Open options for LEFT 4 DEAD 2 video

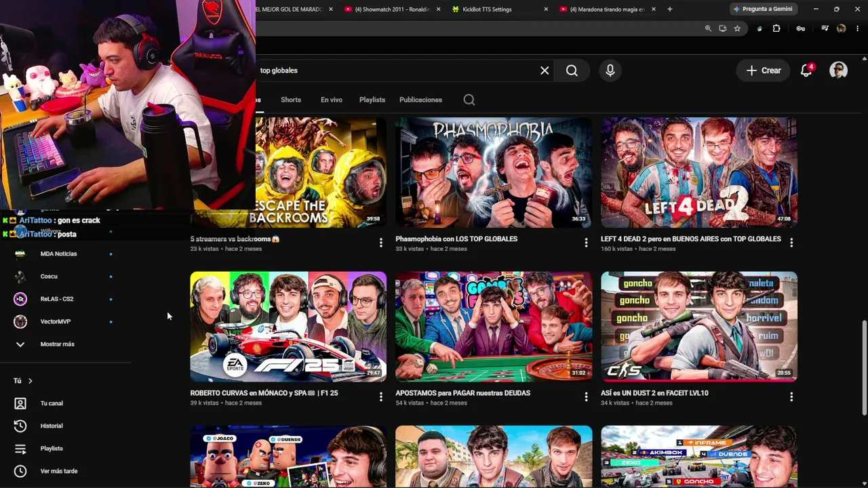click(791, 242)
